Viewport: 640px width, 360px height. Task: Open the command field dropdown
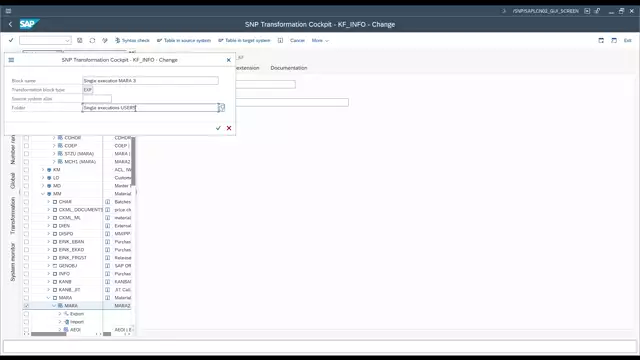[67, 40]
